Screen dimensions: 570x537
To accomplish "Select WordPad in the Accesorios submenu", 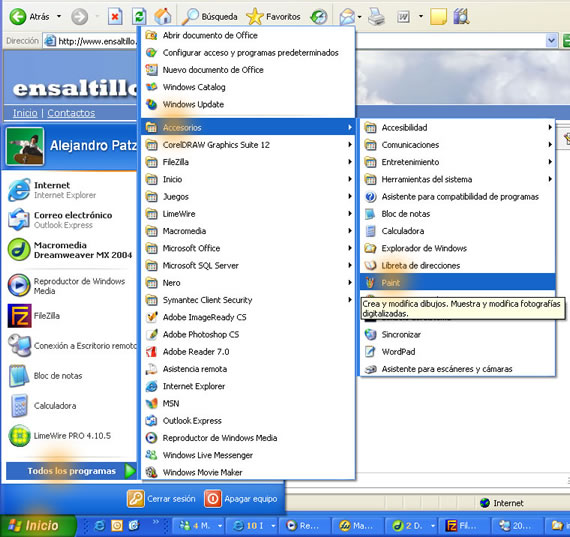I will click(458, 352).
